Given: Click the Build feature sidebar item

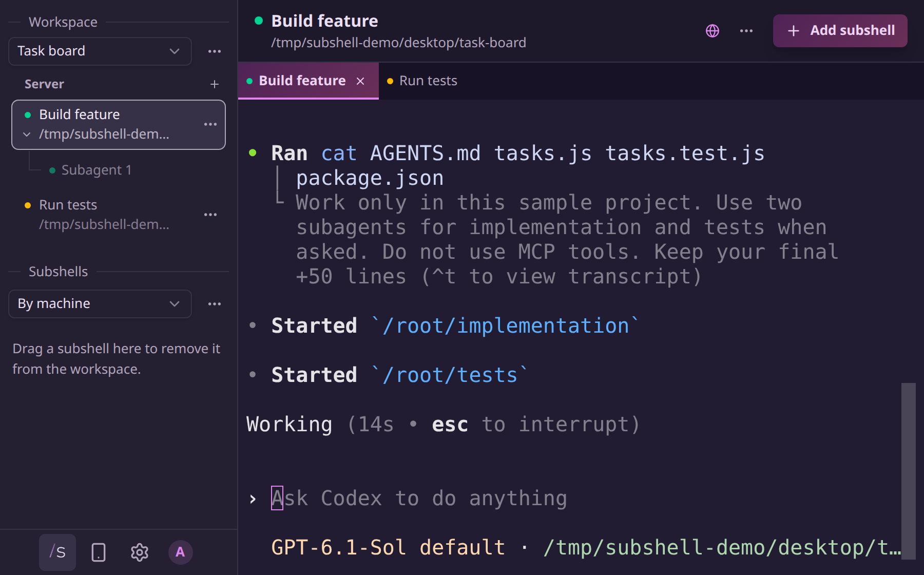Looking at the screenshot, I should [x=118, y=125].
